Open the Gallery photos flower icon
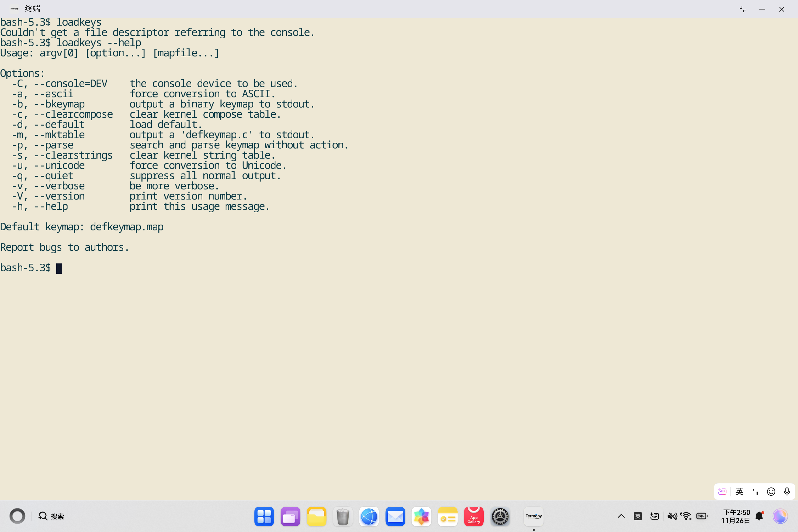This screenshot has width=798, height=532. click(x=422, y=516)
